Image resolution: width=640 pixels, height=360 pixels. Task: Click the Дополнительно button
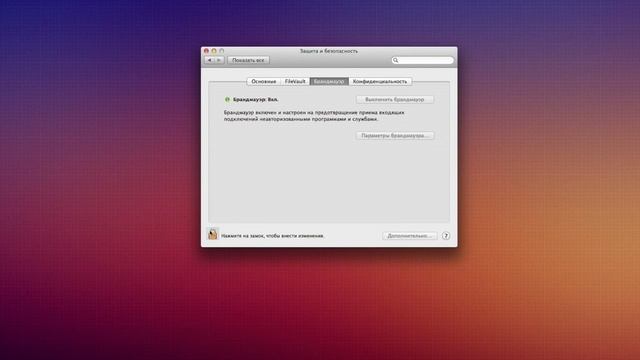point(409,236)
